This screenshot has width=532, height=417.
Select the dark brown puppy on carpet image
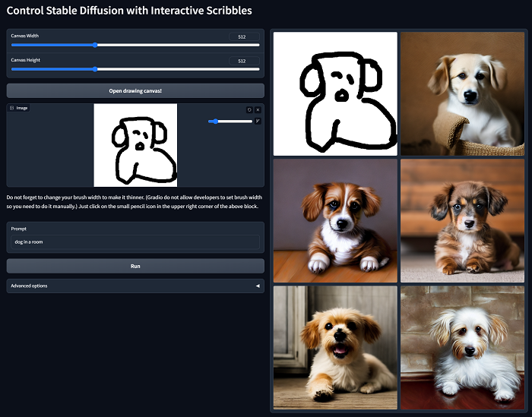point(463,220)
